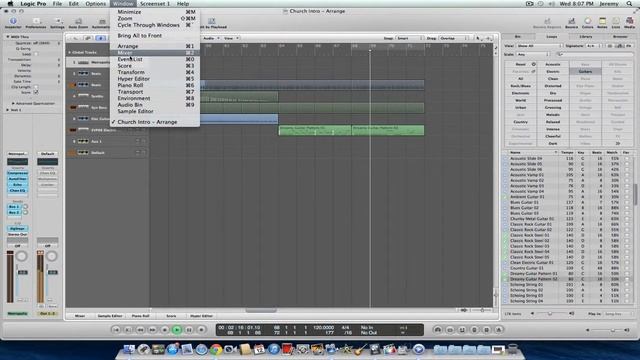Toggle the Score checkbox in Inspector
The image size is (640, 360).
(x=36, y=92)
